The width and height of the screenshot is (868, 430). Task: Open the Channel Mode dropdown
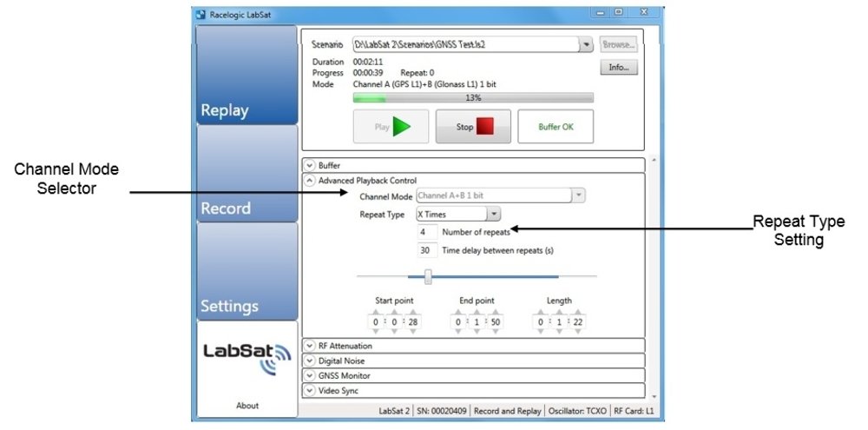click(x=578, y=196)
